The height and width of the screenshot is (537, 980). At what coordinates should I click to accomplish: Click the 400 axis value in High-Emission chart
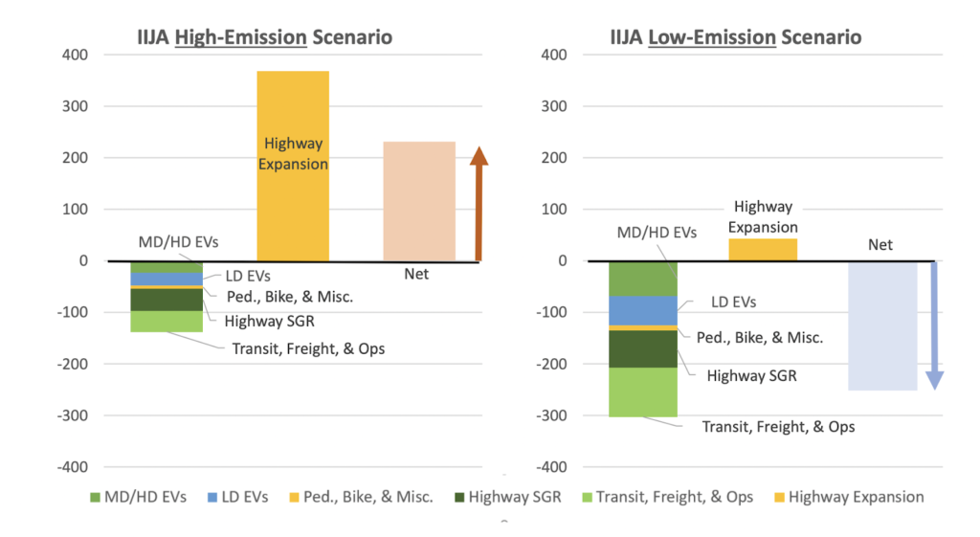75,55
